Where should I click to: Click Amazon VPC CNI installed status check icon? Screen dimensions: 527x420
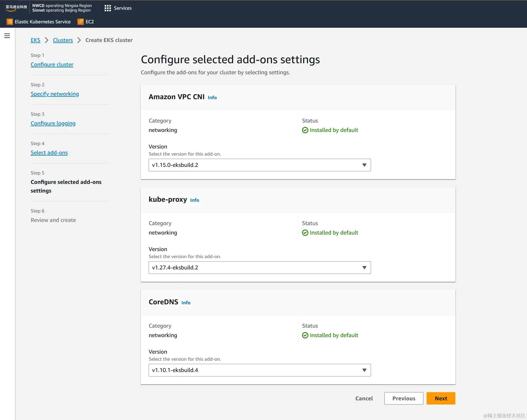(305, 130)
